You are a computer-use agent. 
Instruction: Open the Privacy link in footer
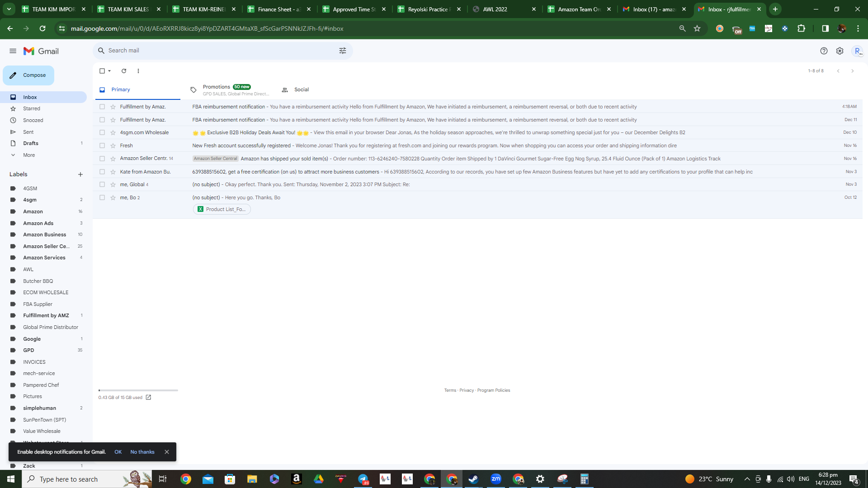467,390
